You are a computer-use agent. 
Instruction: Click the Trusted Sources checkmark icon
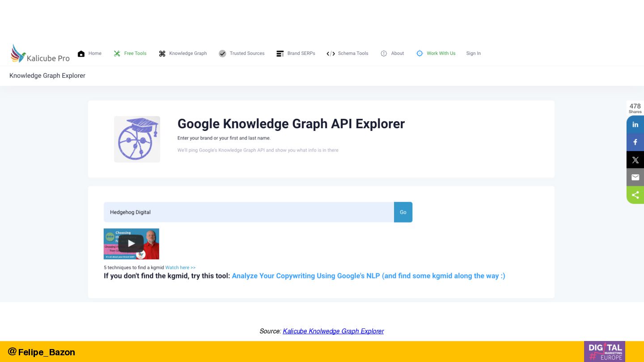(222, 54)
